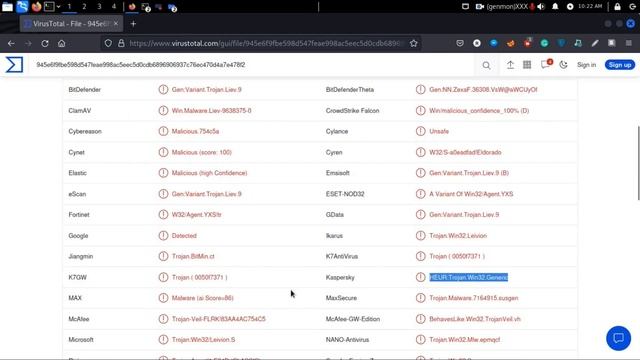640x360 pixels.
Task: Open the blue chat bubble widget
Action: click(x=618, y=338)
